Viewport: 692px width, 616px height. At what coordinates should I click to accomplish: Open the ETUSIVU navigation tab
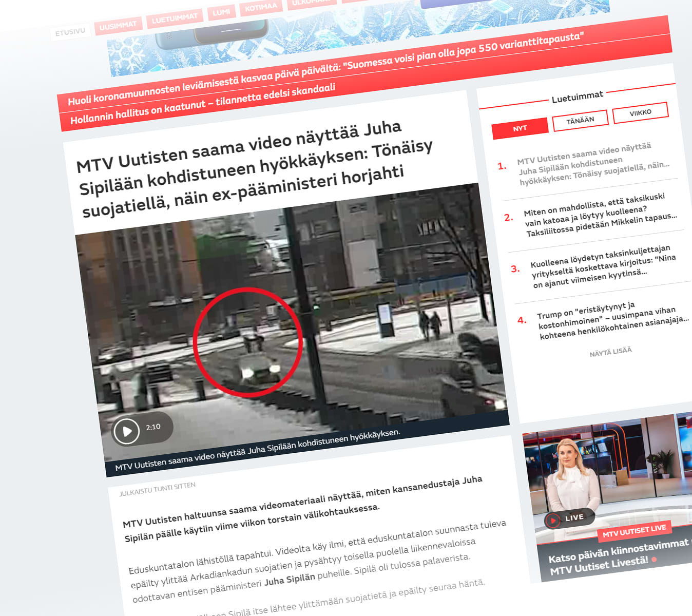click(x=70, y=32)
